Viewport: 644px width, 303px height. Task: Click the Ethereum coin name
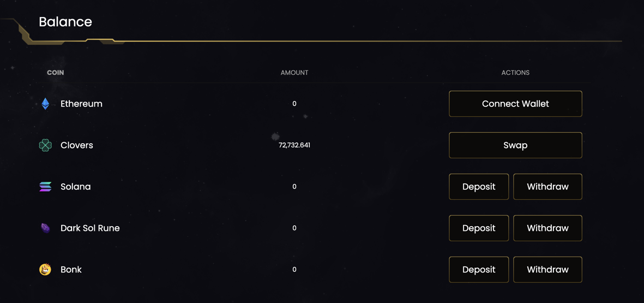tap(81, 104)
